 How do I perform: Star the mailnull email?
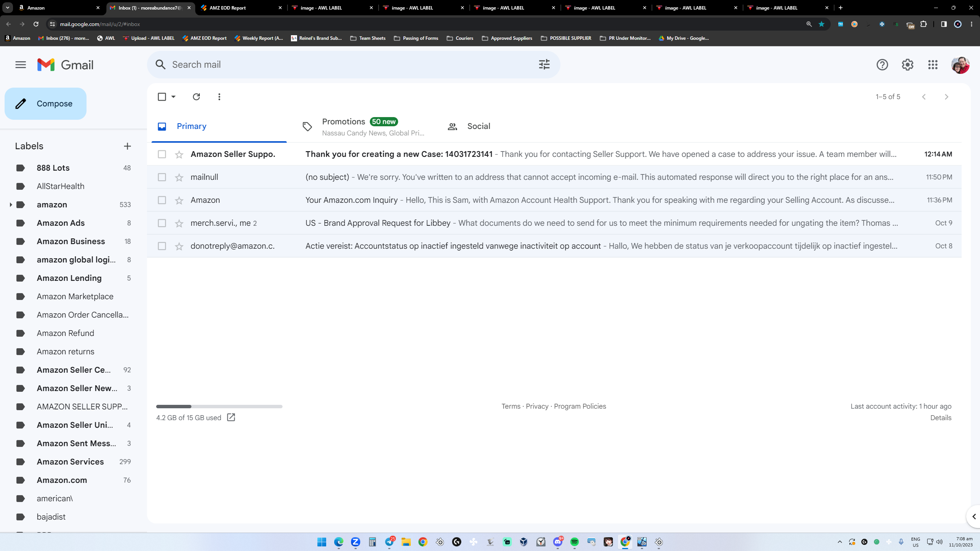pyautogui.click(x=179, y=177)
